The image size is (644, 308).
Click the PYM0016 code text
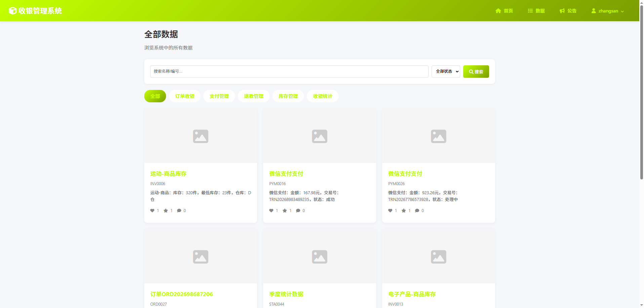tap(277, 184)
